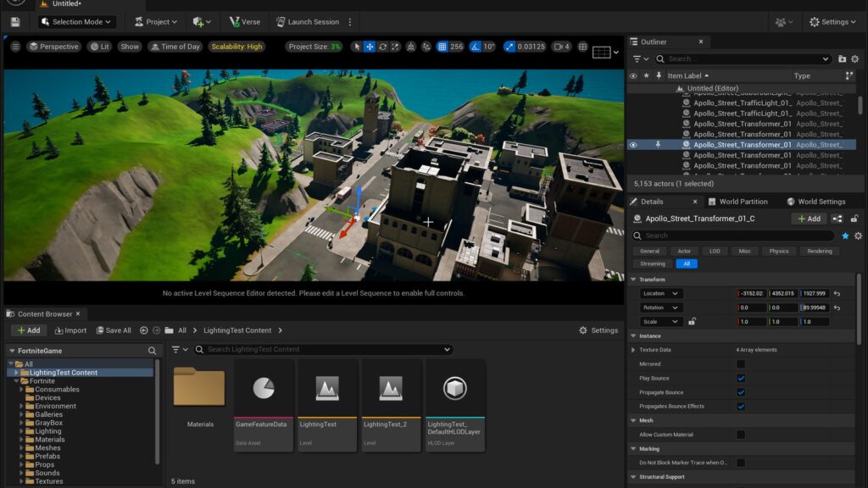Toggle grid snapping icon
The width and height of the screenshot is (868, 488).
click(442, 47)
